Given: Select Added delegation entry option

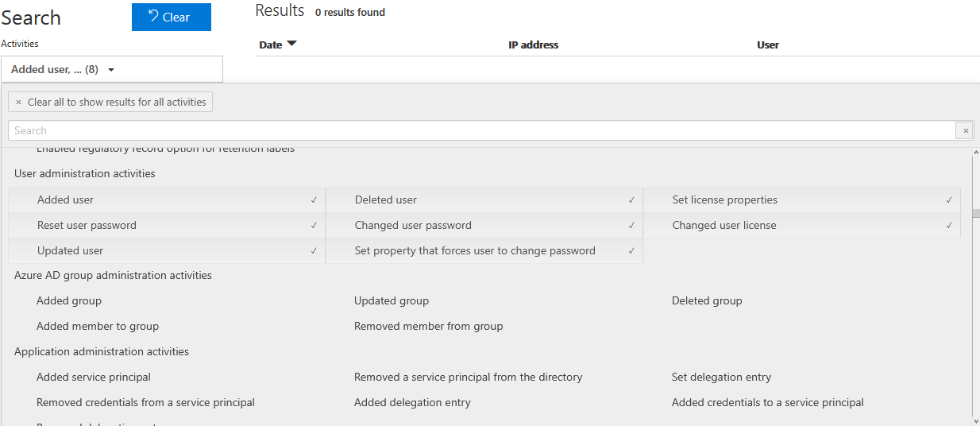Looking at the screenshot, I should [412, 403].
